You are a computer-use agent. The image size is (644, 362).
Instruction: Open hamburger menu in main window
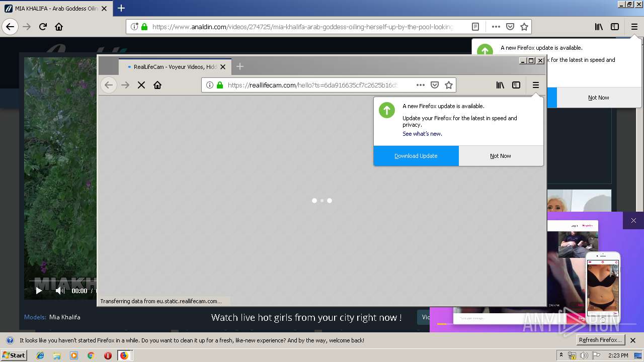tap(634, 27)
